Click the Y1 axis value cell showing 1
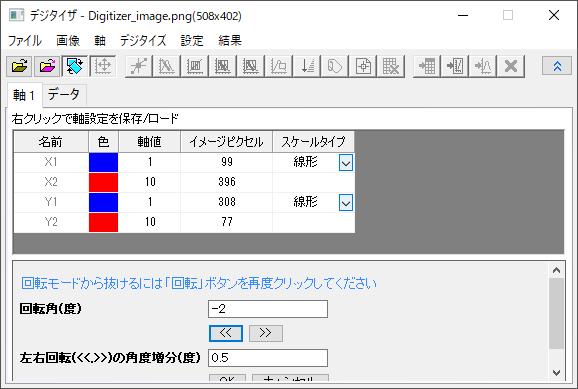The height and width of the screenshot is (389, 578). [149, 202]
